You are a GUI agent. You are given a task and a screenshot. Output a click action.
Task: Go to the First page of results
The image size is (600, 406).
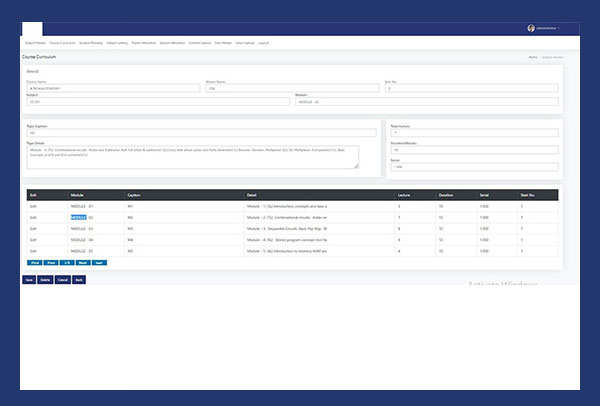(x=34, y=262)
